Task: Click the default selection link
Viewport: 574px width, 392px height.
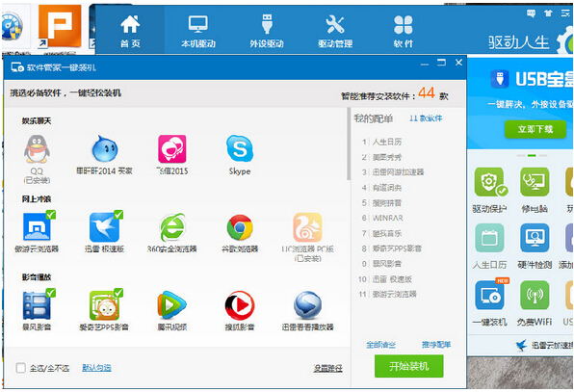Action: click(x=96, y=368)
